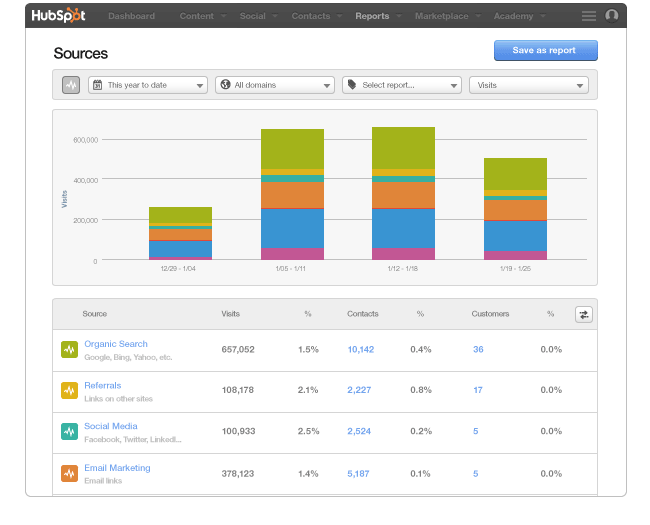Click the Save as report button

pyautogui.click(x=545, y=51)
